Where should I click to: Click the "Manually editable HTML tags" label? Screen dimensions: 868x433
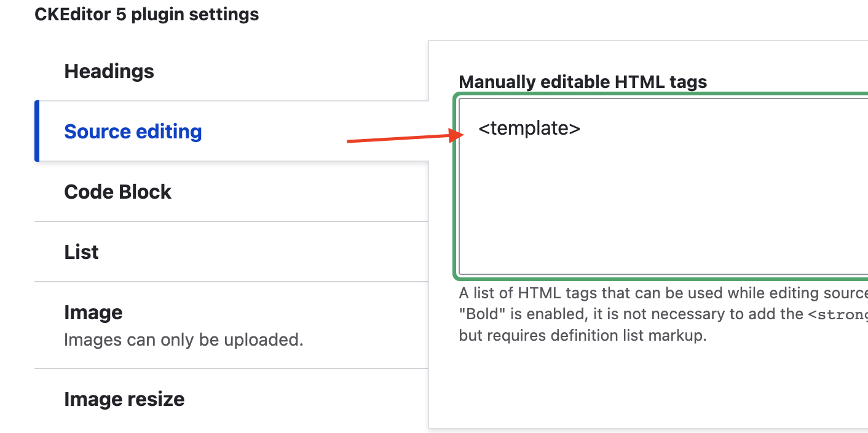click(583, 82)
